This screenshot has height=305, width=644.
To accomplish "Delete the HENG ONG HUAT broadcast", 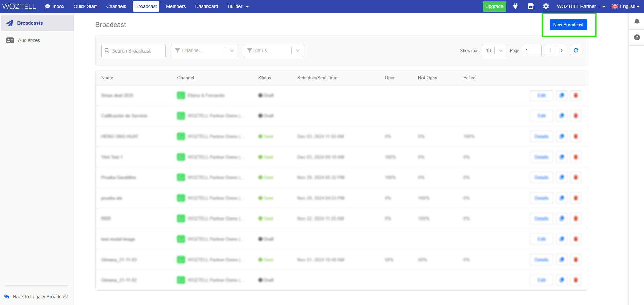I will coord(576,136).
